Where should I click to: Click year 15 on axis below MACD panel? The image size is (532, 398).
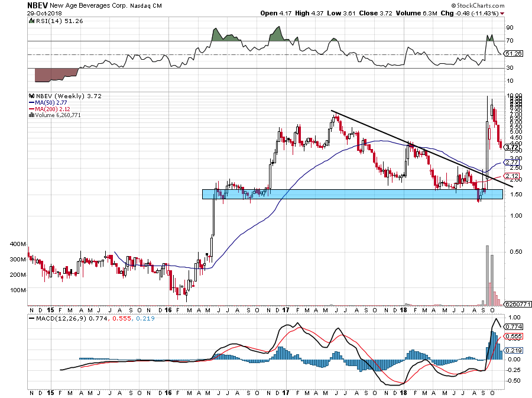pyautogui.click(x=50, y=393)
